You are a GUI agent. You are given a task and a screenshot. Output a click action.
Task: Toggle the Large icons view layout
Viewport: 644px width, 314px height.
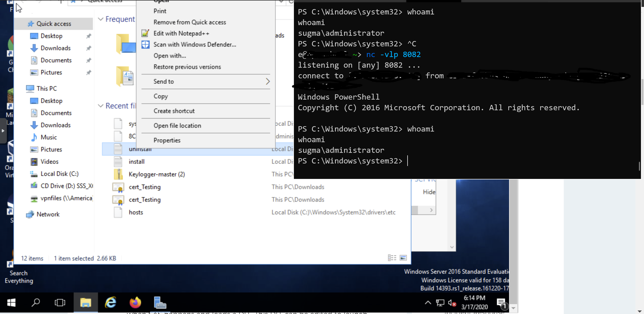click(x=403, y=258)
